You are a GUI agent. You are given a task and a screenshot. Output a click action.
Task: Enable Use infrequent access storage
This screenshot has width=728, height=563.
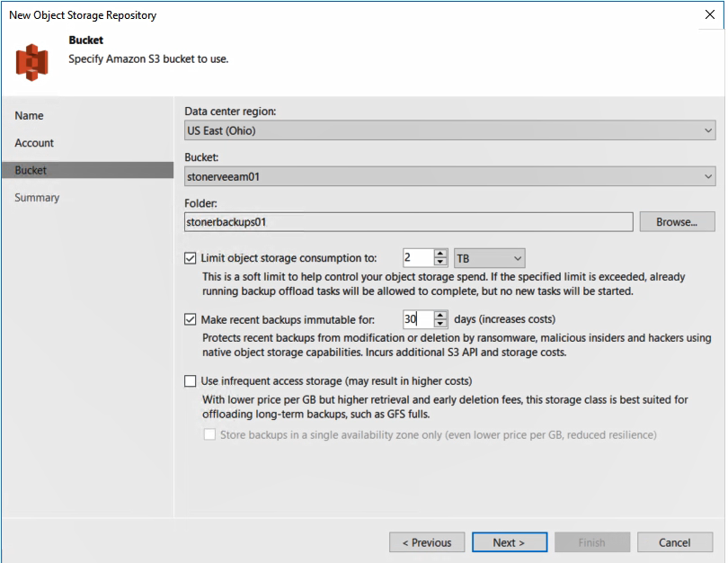(190, 380)
